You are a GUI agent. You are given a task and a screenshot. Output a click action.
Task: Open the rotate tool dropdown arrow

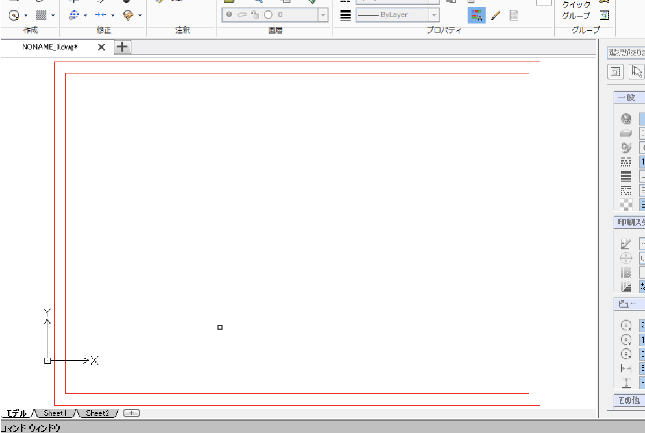coord(86,15)
